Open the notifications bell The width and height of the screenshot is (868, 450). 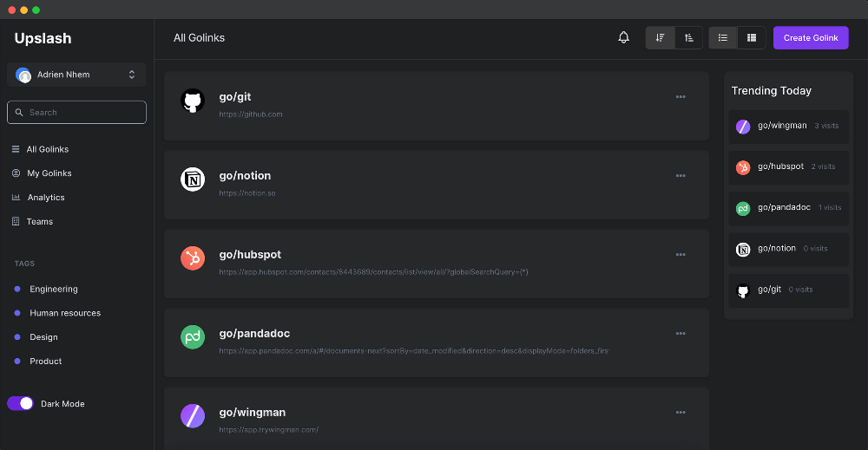coord(623,37)
